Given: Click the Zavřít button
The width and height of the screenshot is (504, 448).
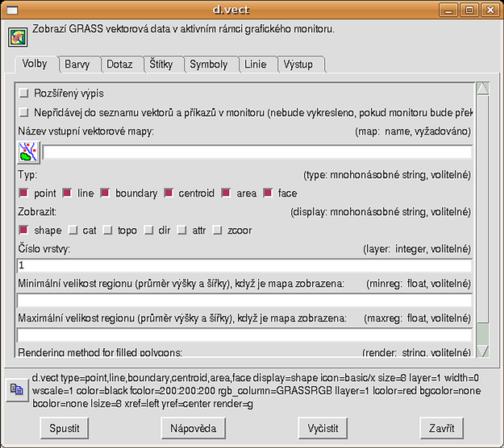Looking at the screenshot, I should point(442,428).
